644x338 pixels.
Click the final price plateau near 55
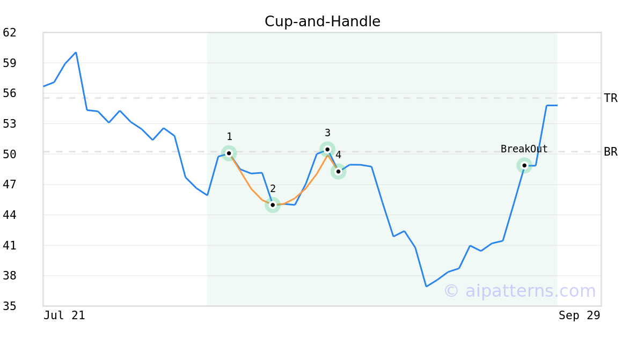(x=552, y=106)
